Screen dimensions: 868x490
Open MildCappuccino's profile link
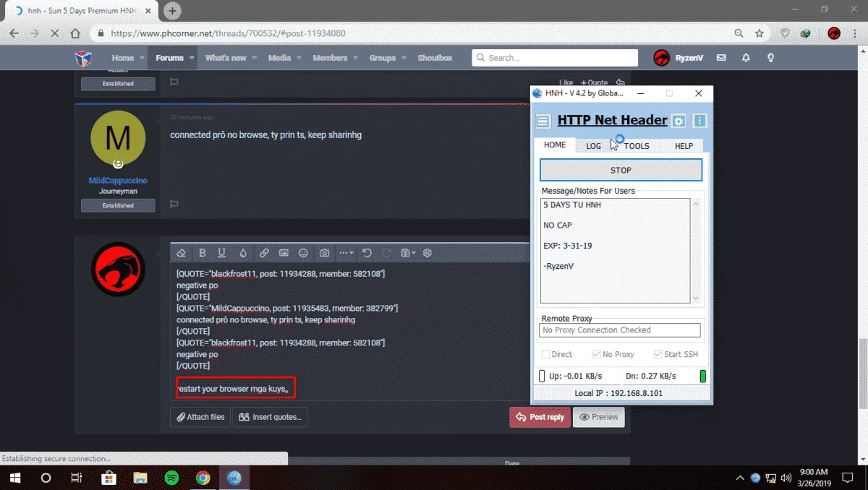coord(118,180)
